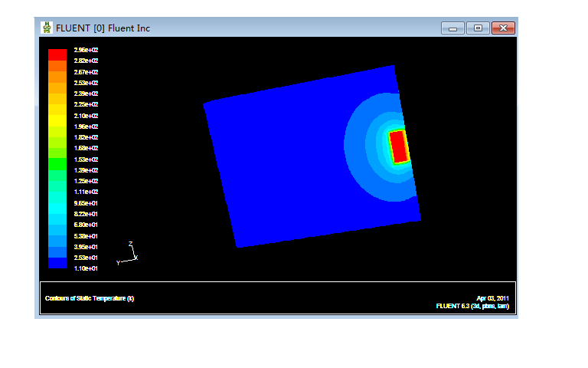
Task: Click the red swatch at legend top
Action: 57,54
